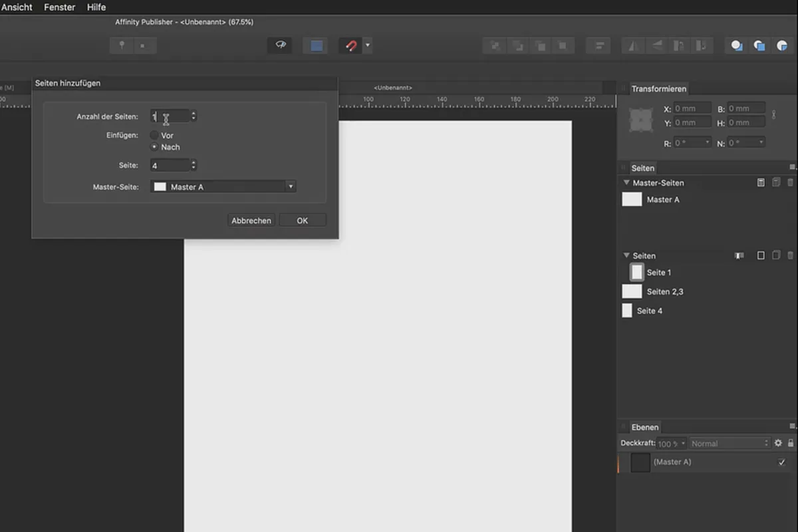The height and width of the screenshot is (532, 798).
Task: Click the Anzahl der Seiten number field
Action: tap(170, 116)
